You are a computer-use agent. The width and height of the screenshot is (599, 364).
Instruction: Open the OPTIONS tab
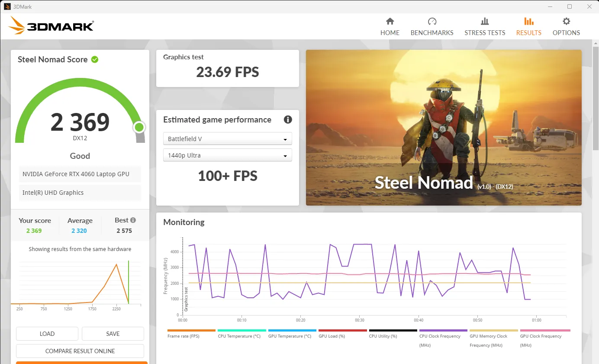pyautogui.click(x=566, y=27)
